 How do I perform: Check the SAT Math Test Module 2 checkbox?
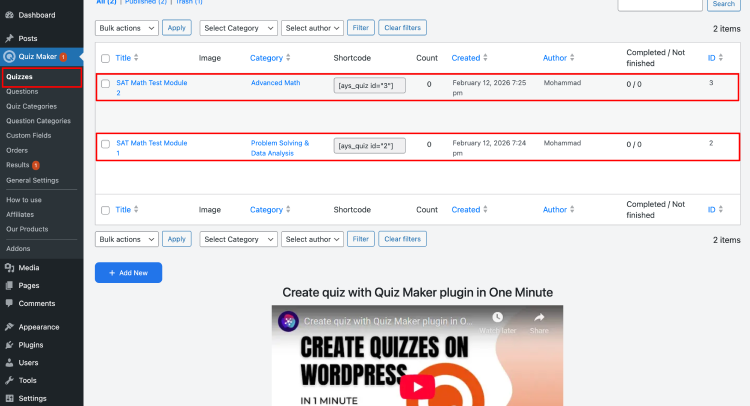[x=105, y=84]
